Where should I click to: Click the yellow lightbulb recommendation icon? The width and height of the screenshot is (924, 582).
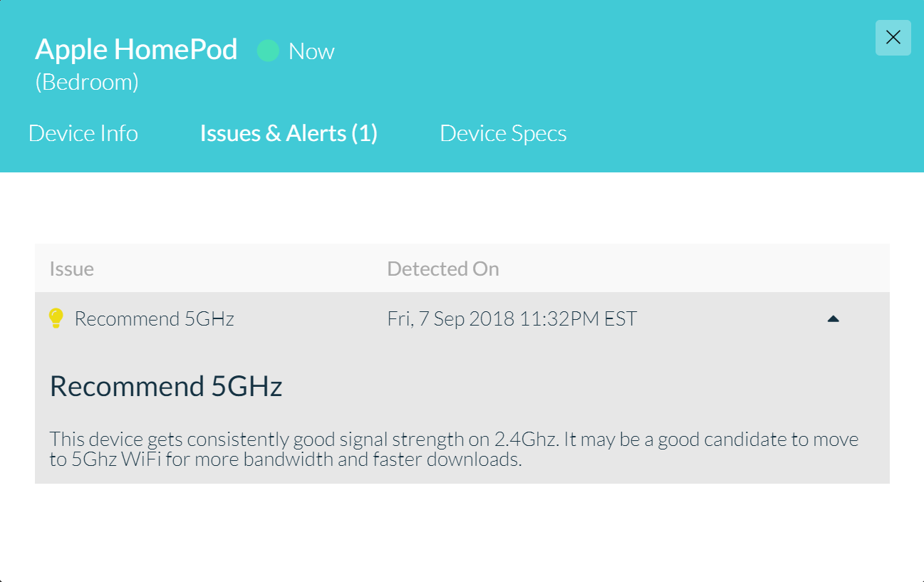click(x=56, y=318)
